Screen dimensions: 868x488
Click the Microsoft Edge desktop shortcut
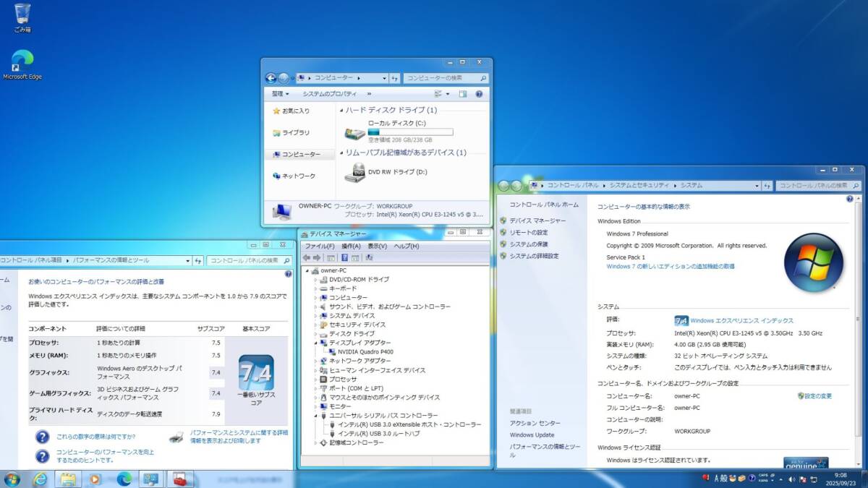tap(22, 61)
